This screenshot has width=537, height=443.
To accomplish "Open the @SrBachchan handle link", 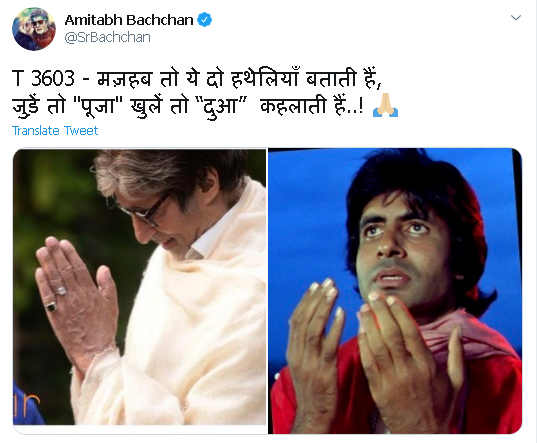I will tap(107, 37).
